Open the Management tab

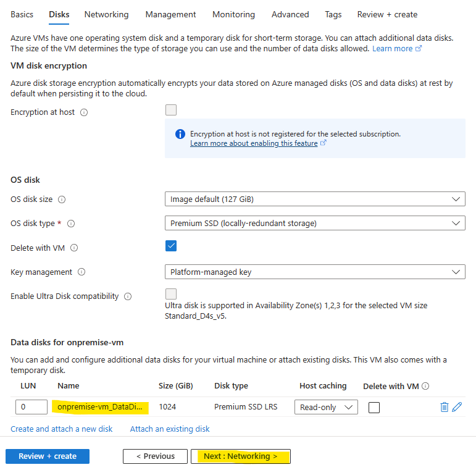click(x=170, y=14)
